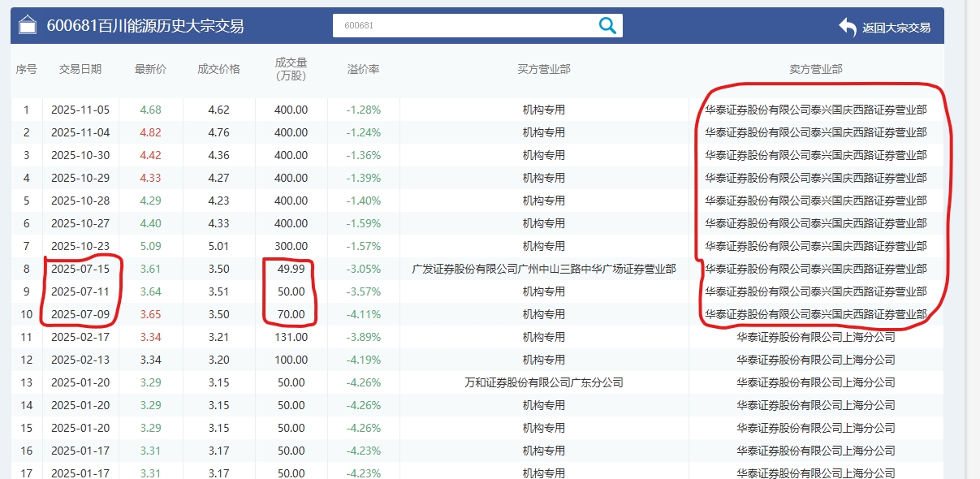Click the 序号 column header
Viewport: 980px width, 479px height.
26,69
